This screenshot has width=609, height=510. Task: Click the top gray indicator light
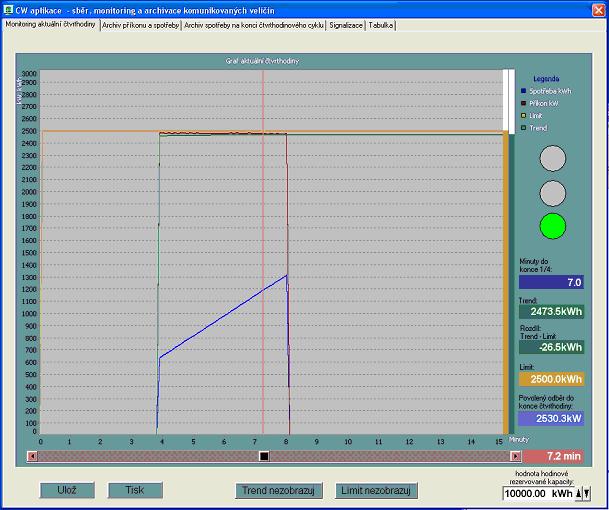(553, 159)
